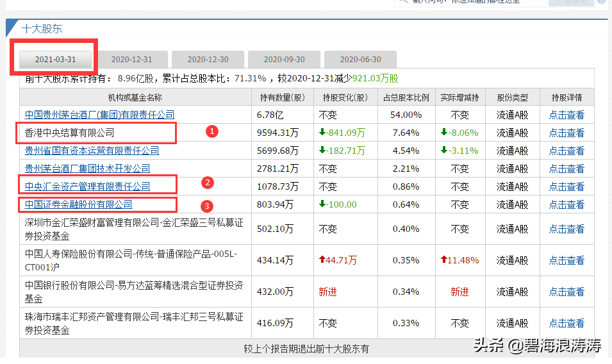Viewport: 612px width, 364px height.
Task: Click the 中国银行-易方达蓝筹精选 fund name
Action: [134, 292]
